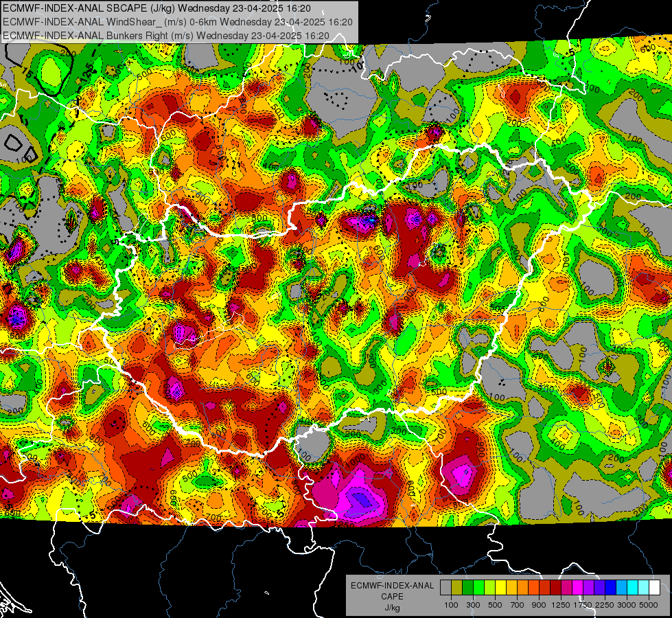Click the J/kg unit label in legend
This screenshot has height=618, width=672.
392,607
